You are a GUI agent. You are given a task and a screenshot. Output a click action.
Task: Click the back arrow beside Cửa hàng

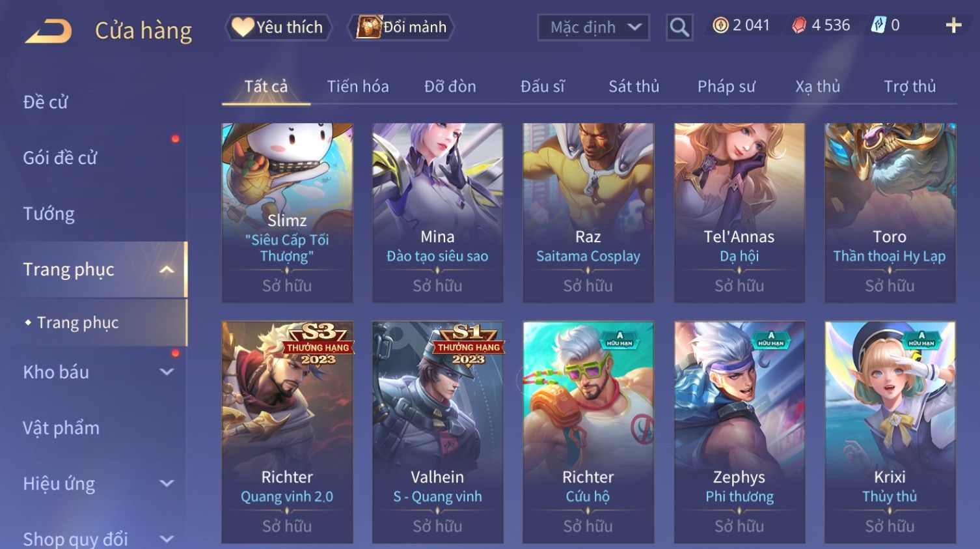point(49,31)
